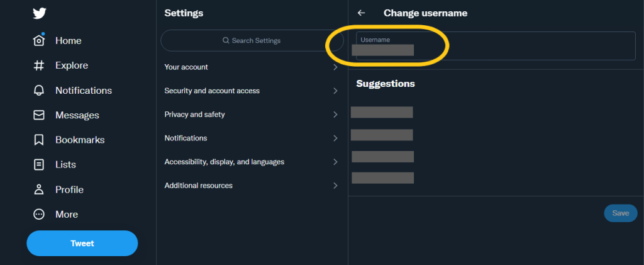
Task: Open Home via the house icon
Action: pyautogui.click(x=39, y=41)
